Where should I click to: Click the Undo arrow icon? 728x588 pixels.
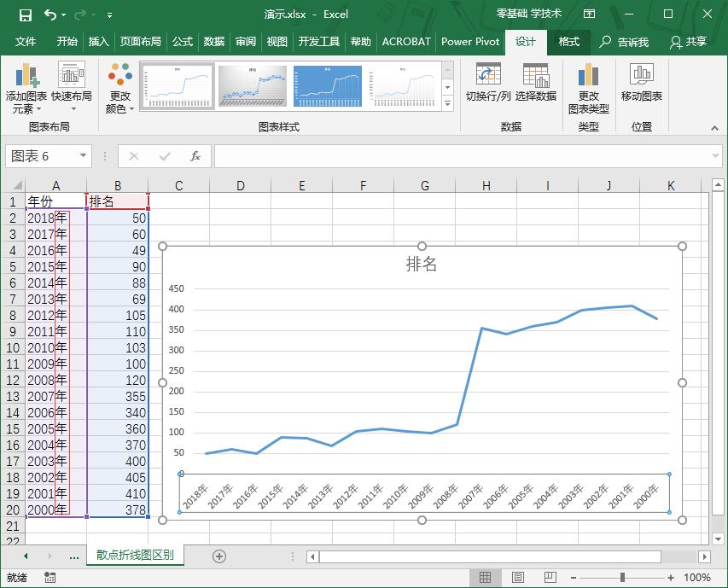click(x=50, y=15)
